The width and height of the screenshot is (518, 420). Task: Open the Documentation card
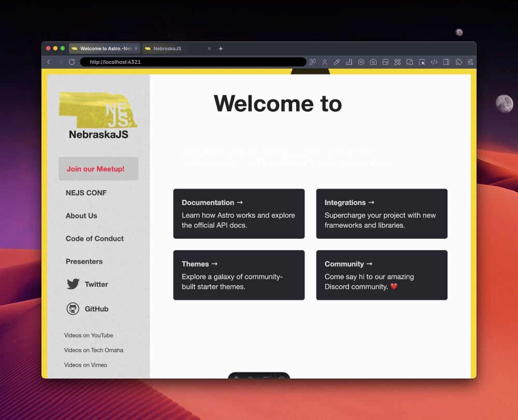point(239,214)
